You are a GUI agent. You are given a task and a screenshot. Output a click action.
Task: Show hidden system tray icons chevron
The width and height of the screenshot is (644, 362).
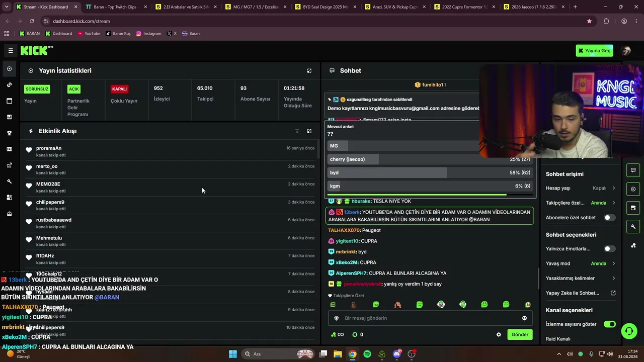(x=558, y=354)
